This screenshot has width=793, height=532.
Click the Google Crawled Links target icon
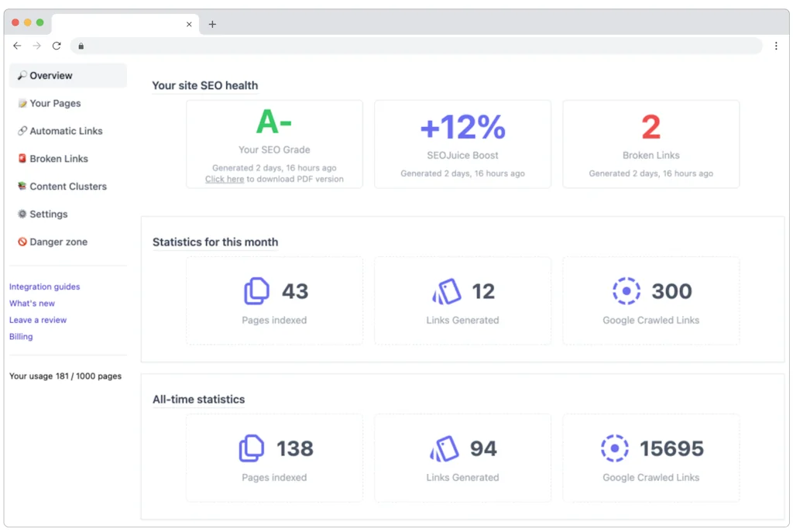pos(626,291)
